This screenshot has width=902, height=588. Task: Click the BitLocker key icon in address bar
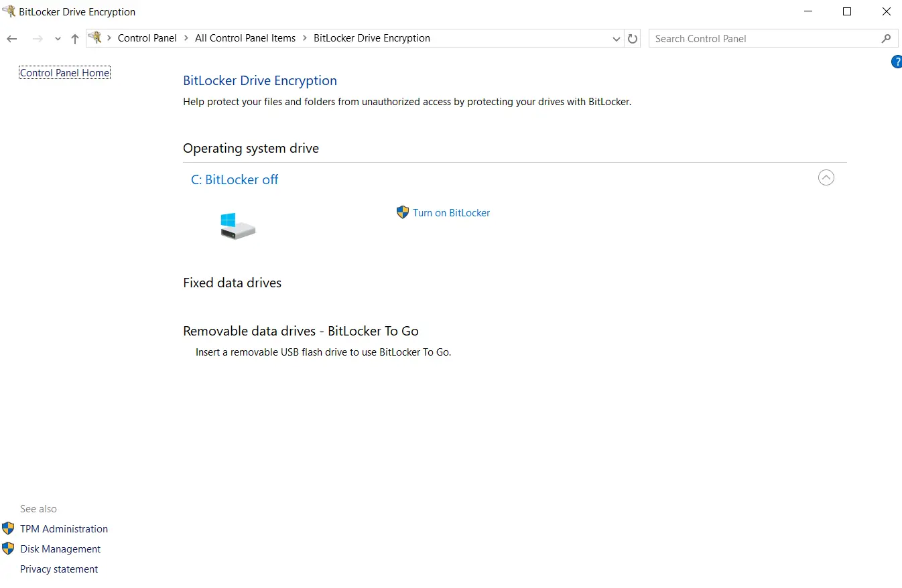pos(95,38)
